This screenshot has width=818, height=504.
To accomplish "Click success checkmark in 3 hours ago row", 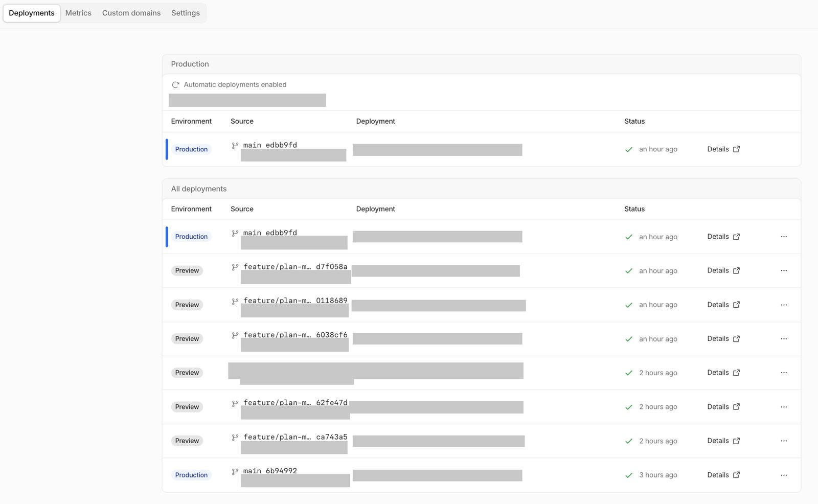I will click(x=629, y=475).
